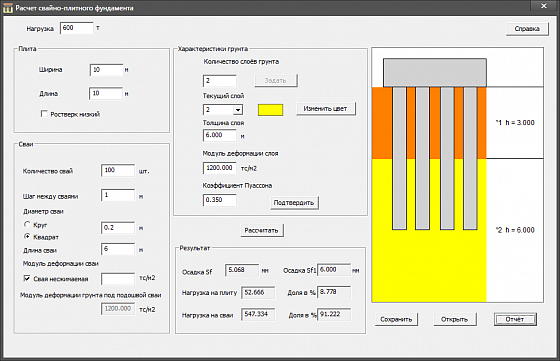Enable the Ростверк низкий checkbox
This screenshot has width=560, height=361.
[x=44, y=114]
